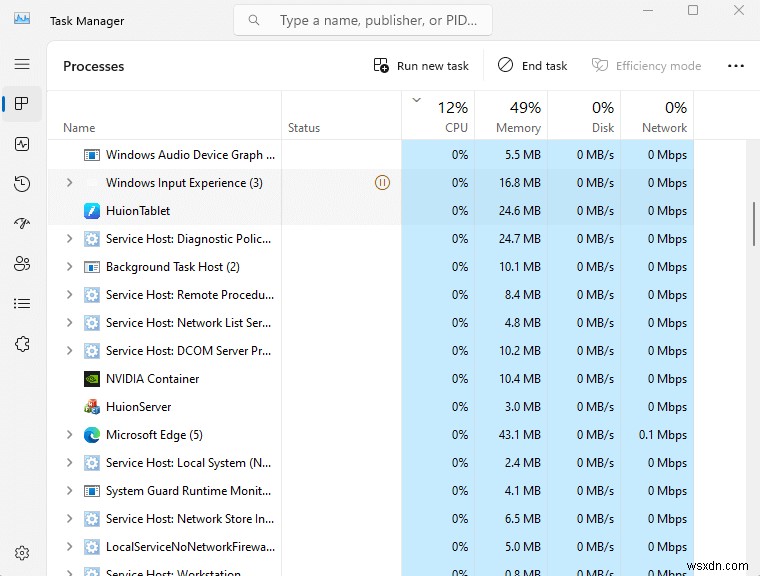
Task: Select Windows Audio Device Graph process name
Action: [x=190, y=155]
